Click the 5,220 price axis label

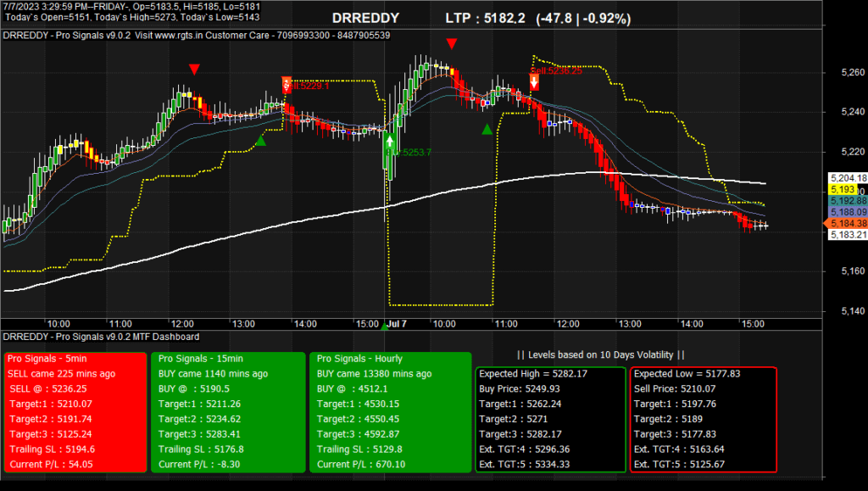[x=853, y=152]
